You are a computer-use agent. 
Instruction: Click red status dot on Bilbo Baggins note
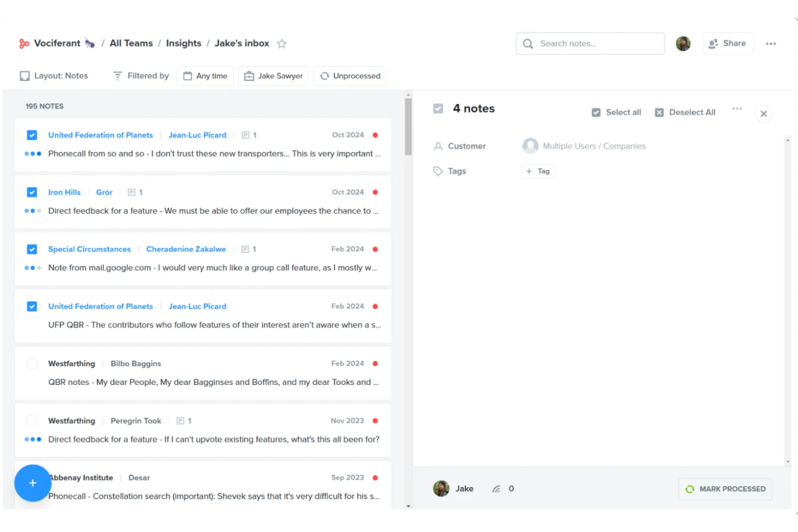(x=375, y=364)
